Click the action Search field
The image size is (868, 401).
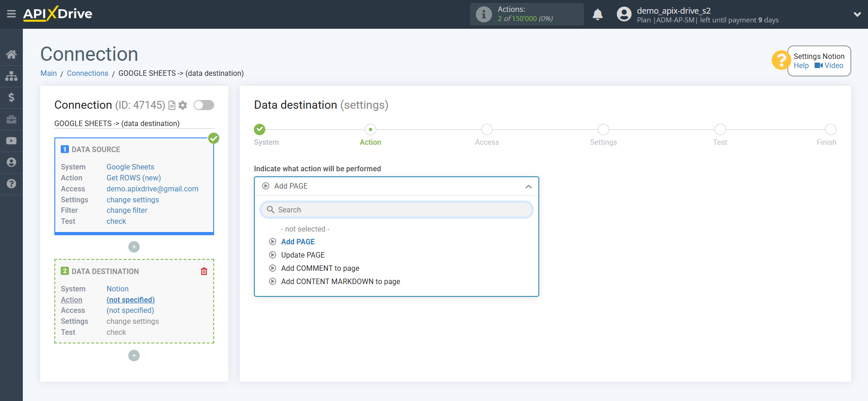click(x=396, y=210)
